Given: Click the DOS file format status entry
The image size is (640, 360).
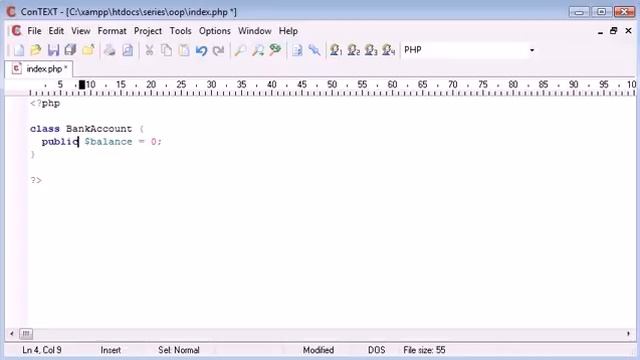Looking at the screenshot, I should pos(376,350).
